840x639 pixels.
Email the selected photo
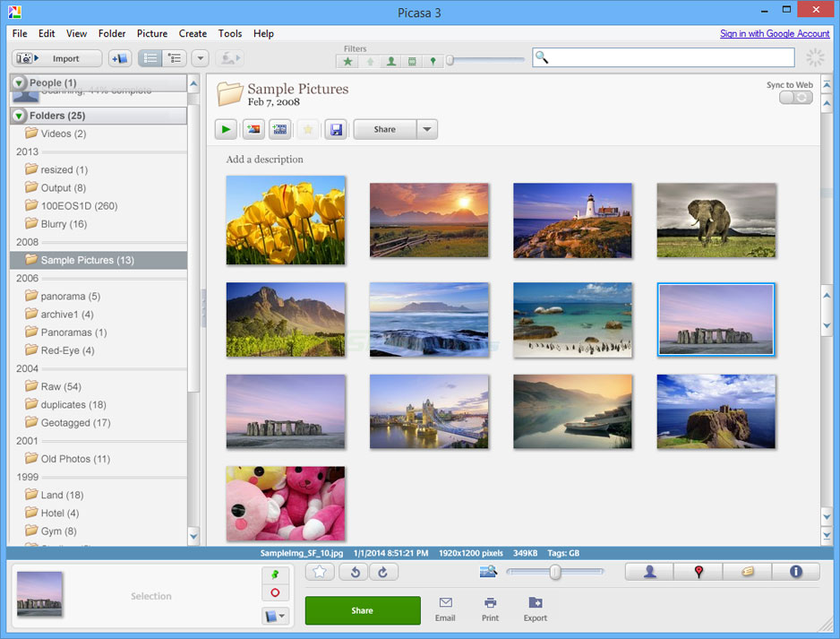pyautogui.click(x=445, y=609)
